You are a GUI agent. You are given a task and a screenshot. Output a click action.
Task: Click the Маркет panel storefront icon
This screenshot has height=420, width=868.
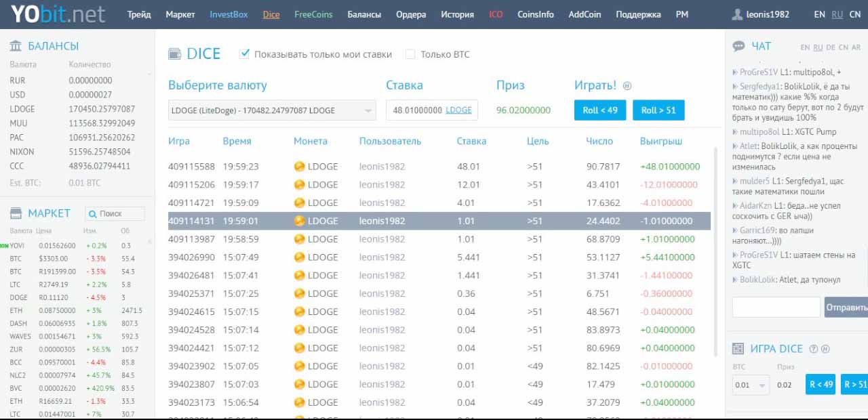pos(16,213)
